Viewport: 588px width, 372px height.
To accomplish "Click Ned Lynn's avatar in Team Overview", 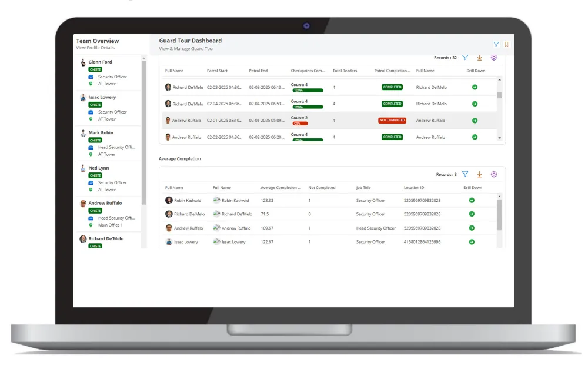I will (83, 168).
